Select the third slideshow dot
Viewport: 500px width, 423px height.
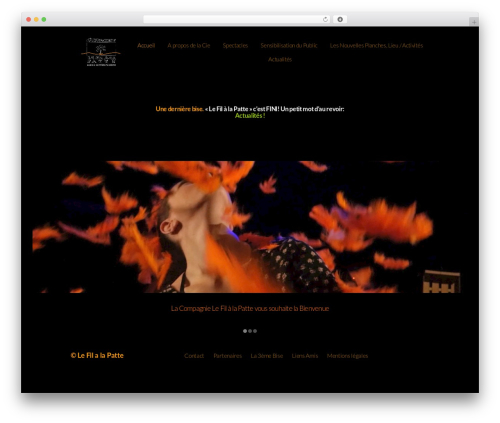click(x=255, y=331)
